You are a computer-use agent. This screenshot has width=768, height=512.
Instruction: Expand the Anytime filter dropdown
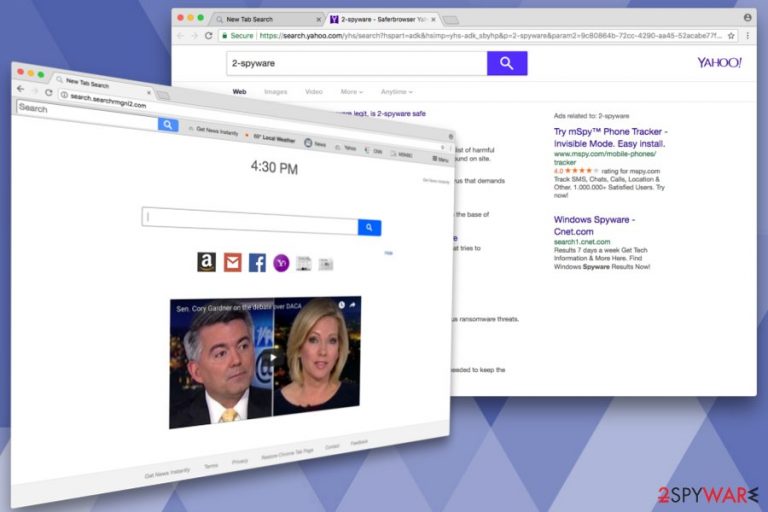tap(397, 92)
